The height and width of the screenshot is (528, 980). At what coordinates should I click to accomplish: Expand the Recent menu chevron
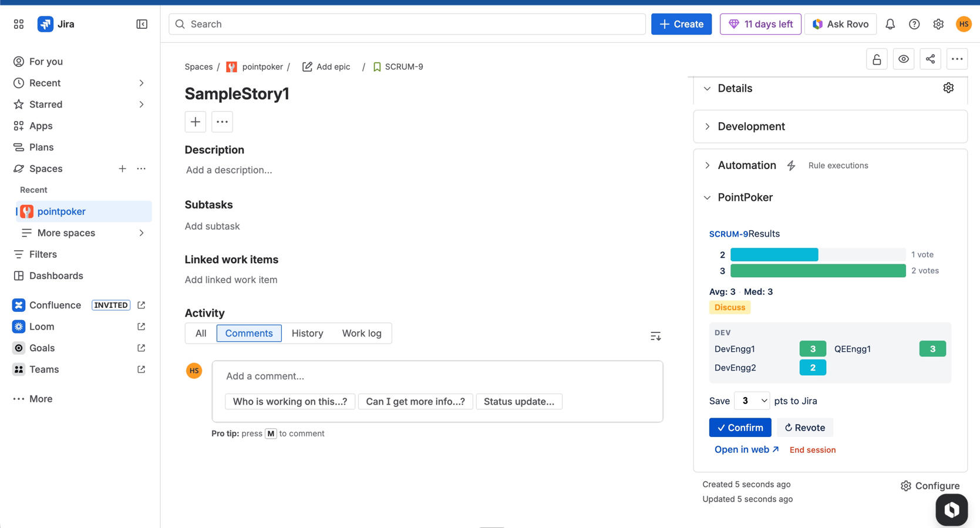142,83
